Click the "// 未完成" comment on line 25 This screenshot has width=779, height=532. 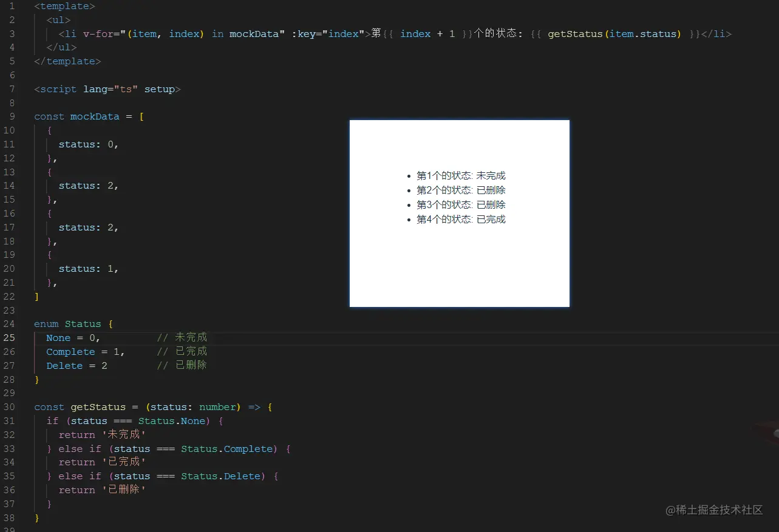[x=182, y=337]
